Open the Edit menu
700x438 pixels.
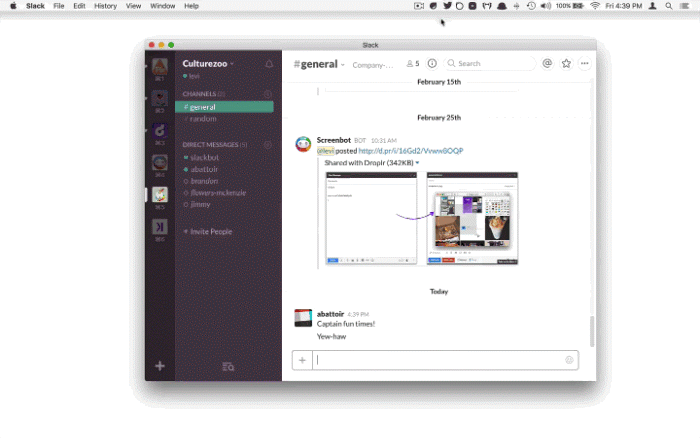(79, 6)
